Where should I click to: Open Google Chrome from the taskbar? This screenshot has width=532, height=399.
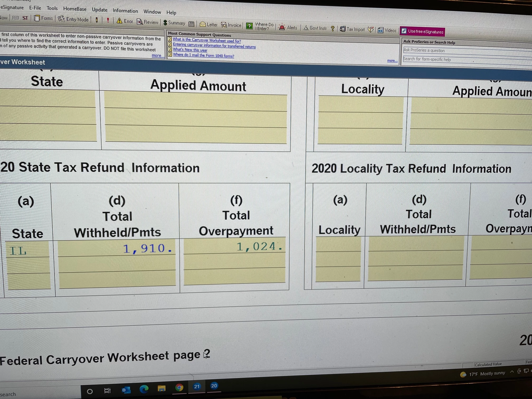179,387
